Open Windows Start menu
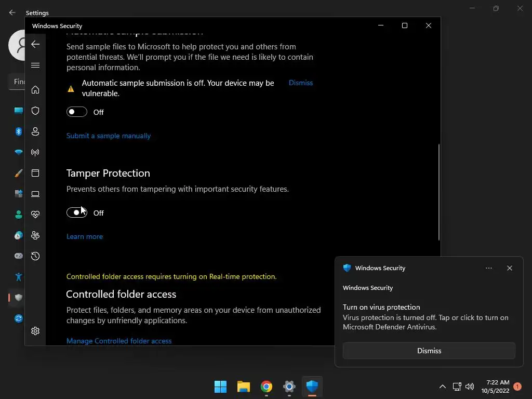532x399 pixels. click(220, 387)
